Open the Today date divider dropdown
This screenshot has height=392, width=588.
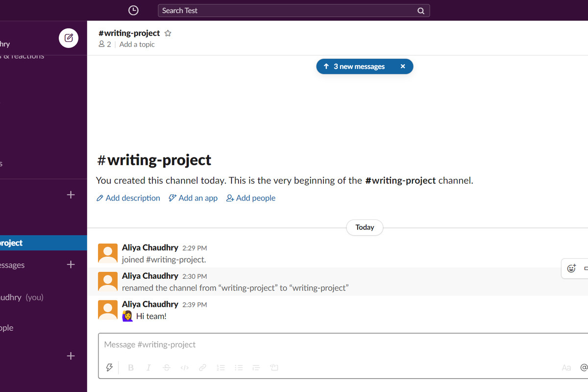(365, 227)
